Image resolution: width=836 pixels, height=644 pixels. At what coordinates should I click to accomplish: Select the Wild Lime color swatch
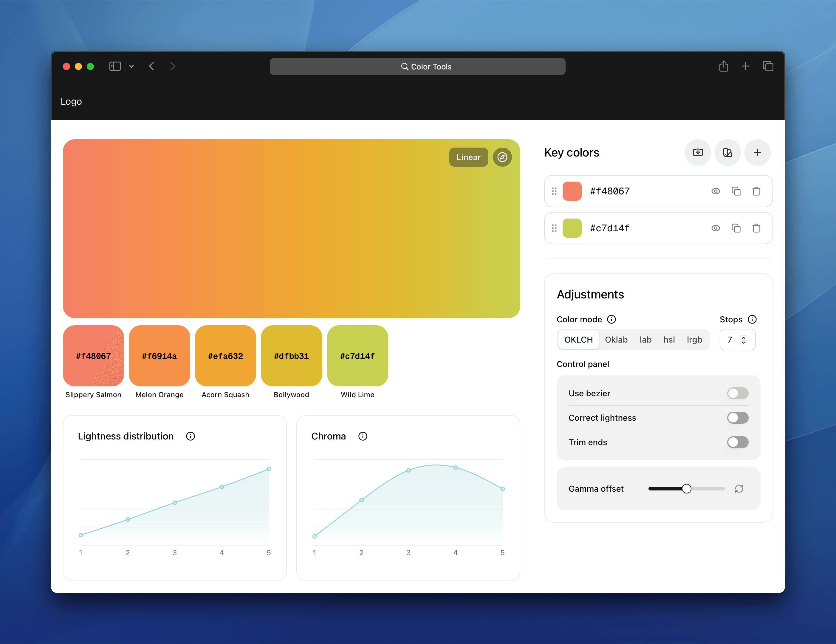357,356
